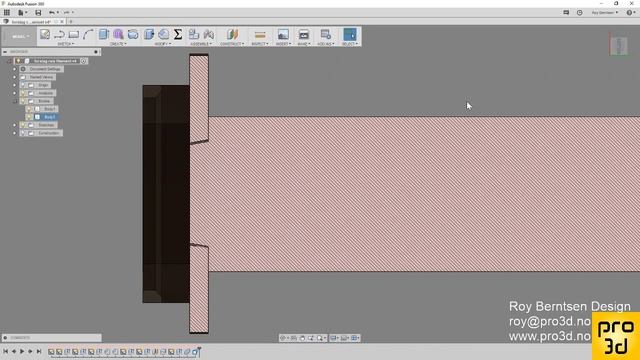
Task: Select the Arc sketch tool
Action: point(88,34)
